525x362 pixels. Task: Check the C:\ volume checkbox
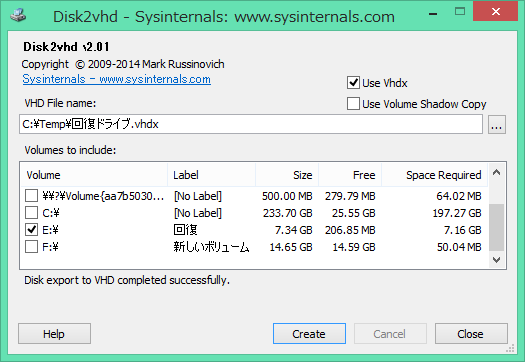tap(31, 213)
